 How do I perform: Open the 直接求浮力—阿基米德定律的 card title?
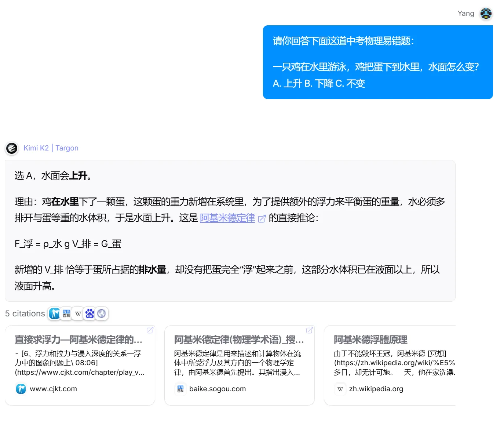pos(78,340)
